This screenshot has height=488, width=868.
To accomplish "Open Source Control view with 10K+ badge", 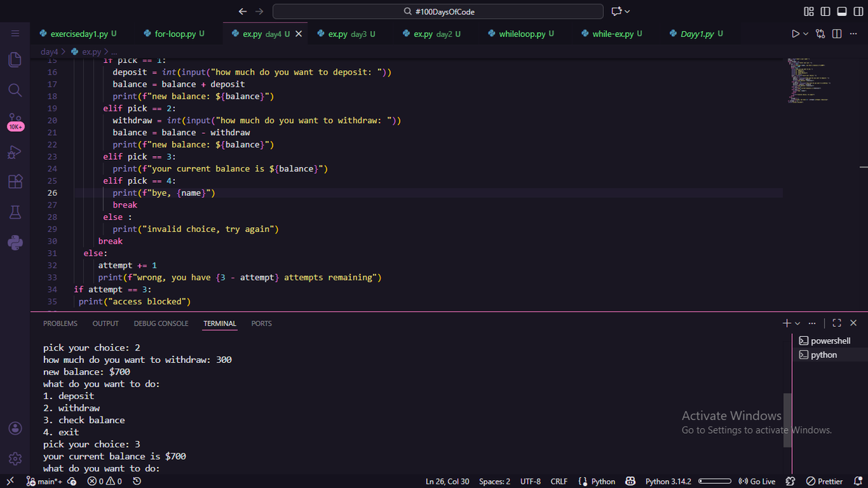I will (x=14, y=121).
